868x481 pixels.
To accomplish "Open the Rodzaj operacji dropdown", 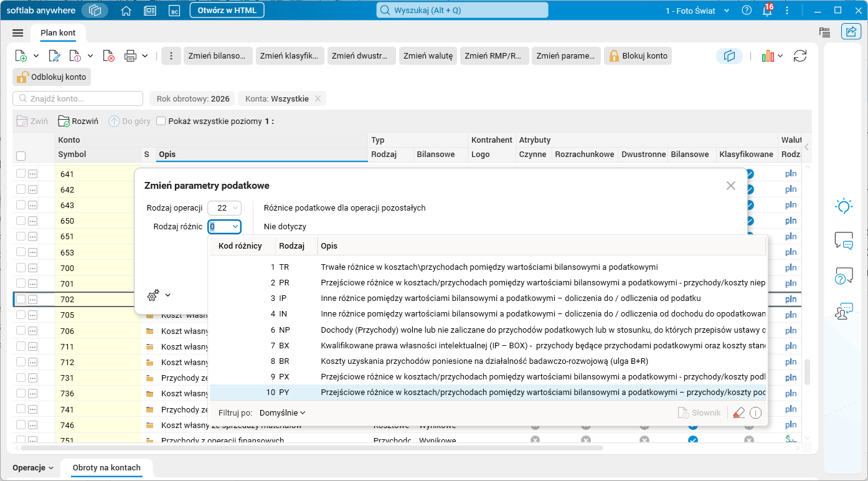I will pyautogui.click(x=224, y=208).
